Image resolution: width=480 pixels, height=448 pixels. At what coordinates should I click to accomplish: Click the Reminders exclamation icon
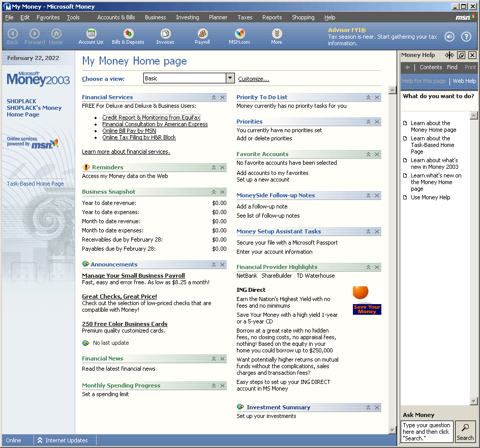(x=86, y=167)
